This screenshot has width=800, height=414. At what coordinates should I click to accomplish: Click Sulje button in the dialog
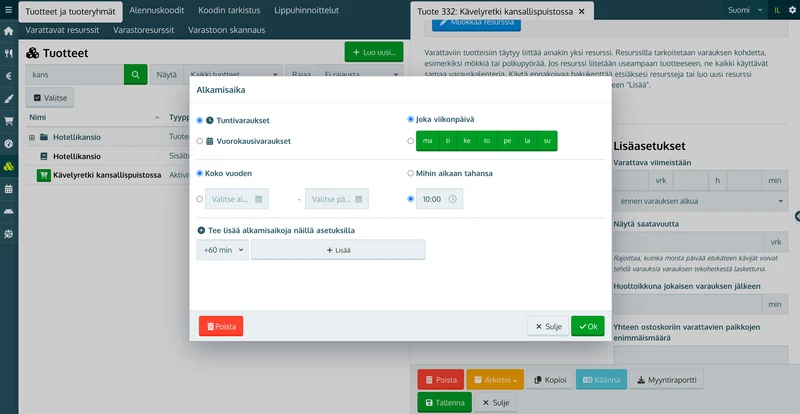[548, 326]
